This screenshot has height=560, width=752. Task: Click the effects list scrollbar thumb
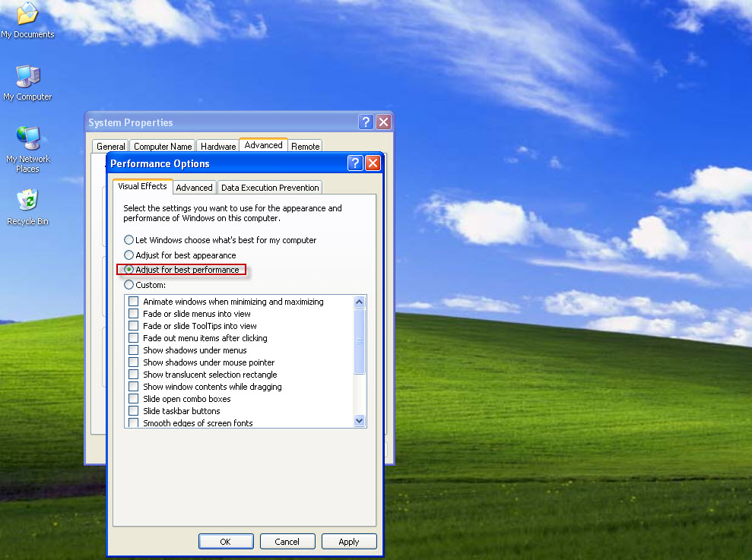pyautogui.click(x=359, y=341)
